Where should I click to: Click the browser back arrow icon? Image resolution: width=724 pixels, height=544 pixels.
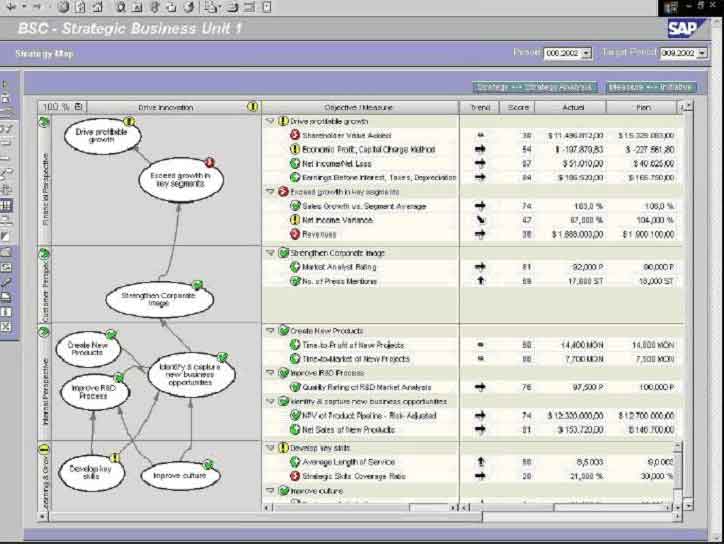(x=10, y=8)
